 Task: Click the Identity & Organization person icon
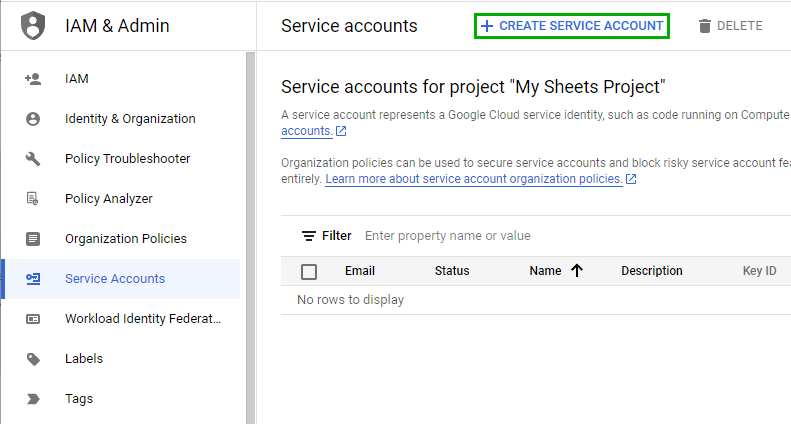point(33,119)
